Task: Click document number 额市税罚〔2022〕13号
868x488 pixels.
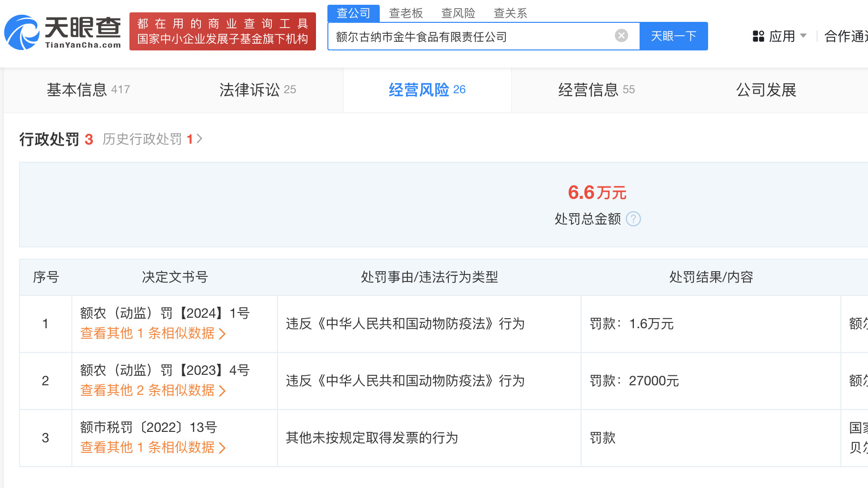Action: tap(148, 427)
